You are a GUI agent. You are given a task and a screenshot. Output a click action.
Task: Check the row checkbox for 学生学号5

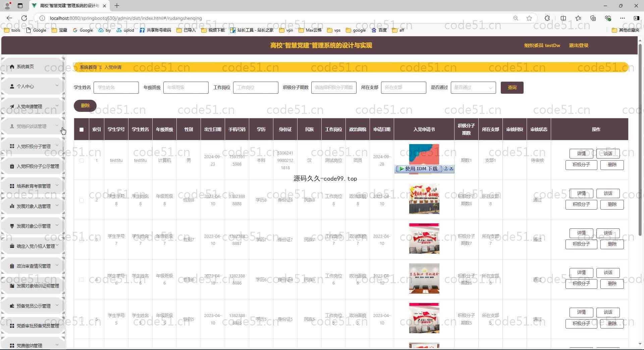(82, 319)
